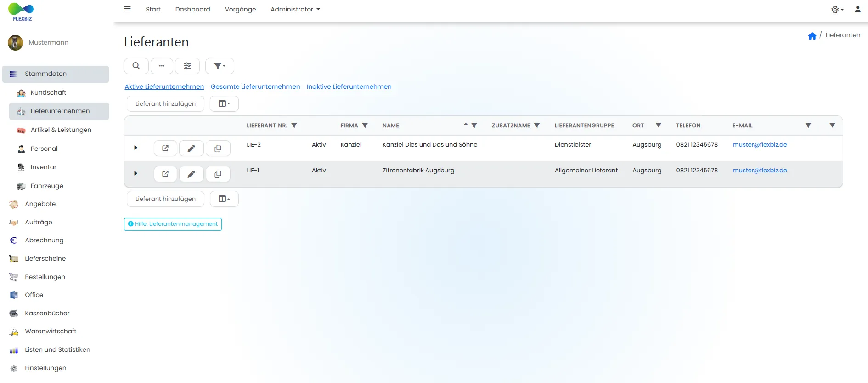Edit supplier LIE-2 with pencil icon
This screenshot has height=383, width=868.
pos(191,148)
